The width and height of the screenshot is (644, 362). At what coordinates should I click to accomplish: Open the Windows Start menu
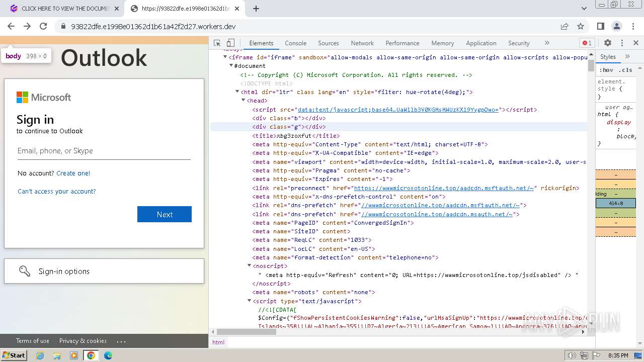[x=14, y=355]
